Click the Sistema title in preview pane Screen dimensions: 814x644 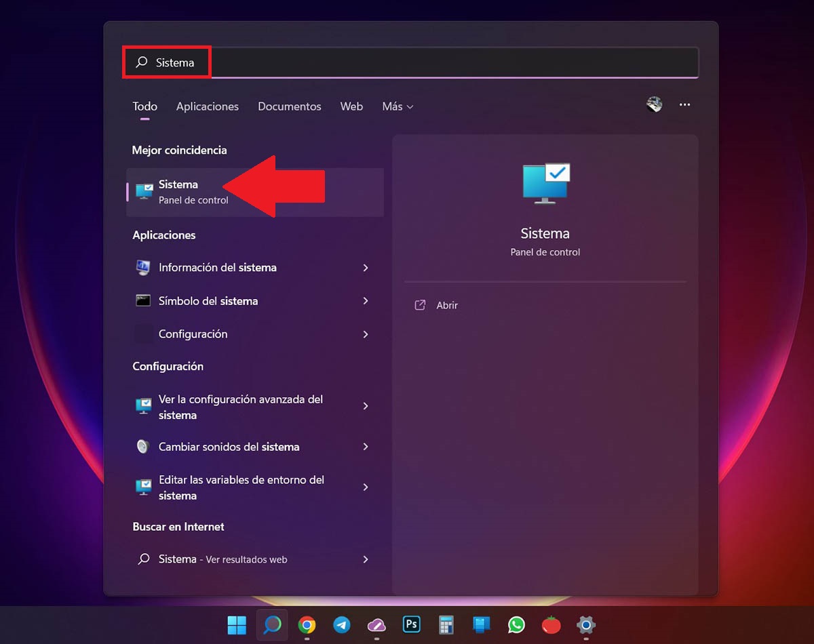pyautogui.click(x=545, y=234)
